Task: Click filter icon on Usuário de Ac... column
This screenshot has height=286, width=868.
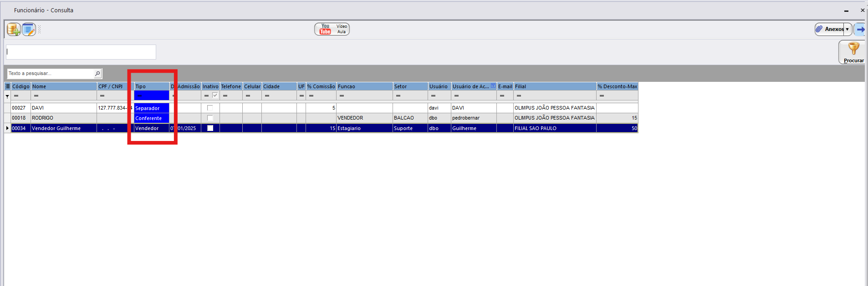Action: pos(493,86)
